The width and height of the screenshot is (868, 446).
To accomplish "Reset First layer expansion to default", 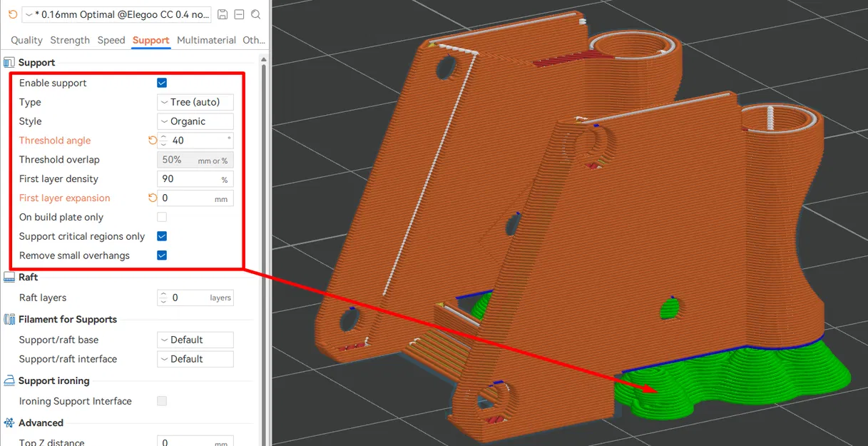I will tap(152, 198).
